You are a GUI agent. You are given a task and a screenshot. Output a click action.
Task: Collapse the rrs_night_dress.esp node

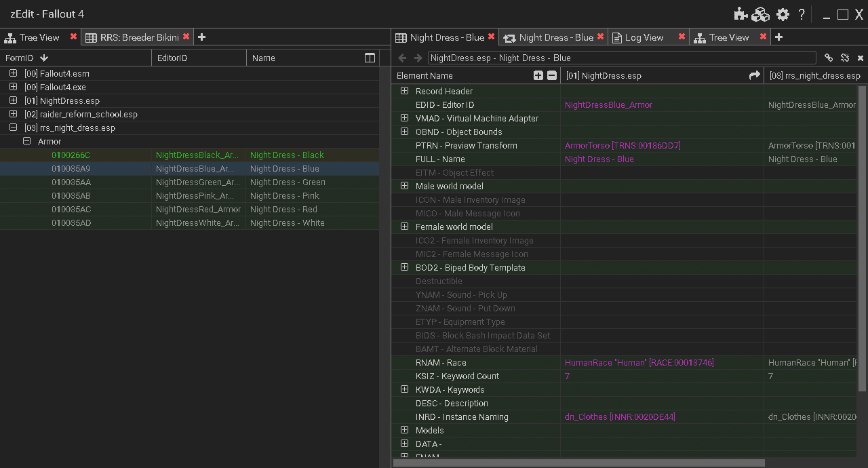pos(13,127)
